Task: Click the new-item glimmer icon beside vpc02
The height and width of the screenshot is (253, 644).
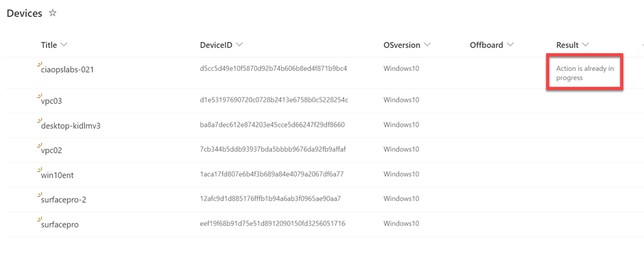Action: 39,146
